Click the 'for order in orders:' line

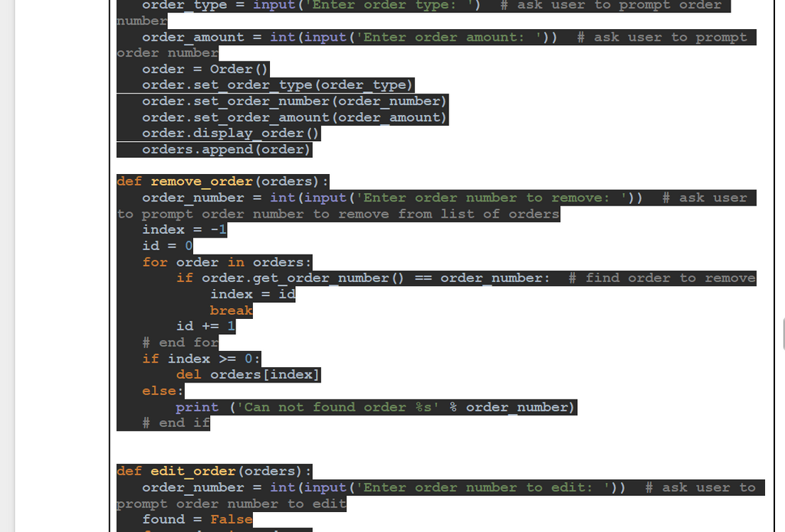coord(227,262)
